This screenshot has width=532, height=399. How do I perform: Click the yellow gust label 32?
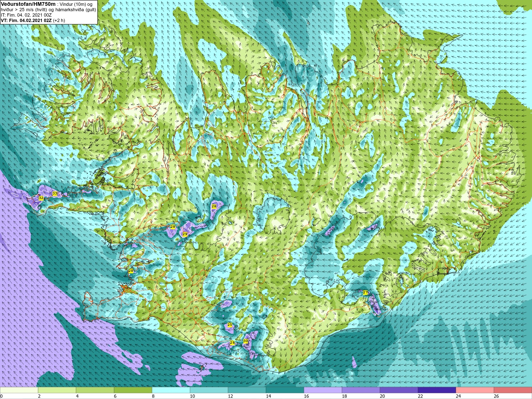[41, 198]
